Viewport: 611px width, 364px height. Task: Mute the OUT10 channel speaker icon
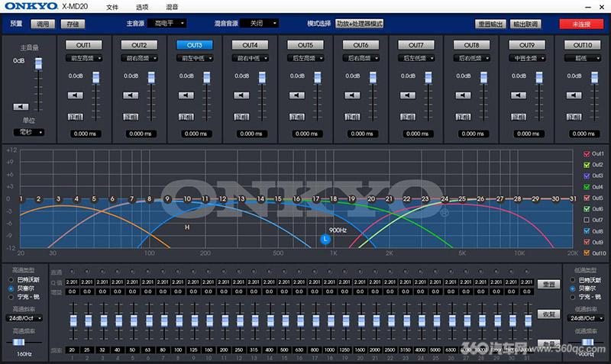tap(574, 95)
